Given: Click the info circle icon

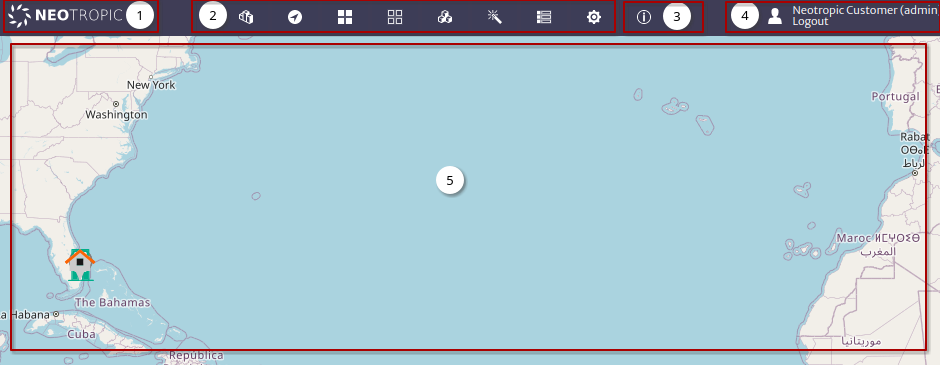Looking at the screenshot, I should (x=643, y=17).
